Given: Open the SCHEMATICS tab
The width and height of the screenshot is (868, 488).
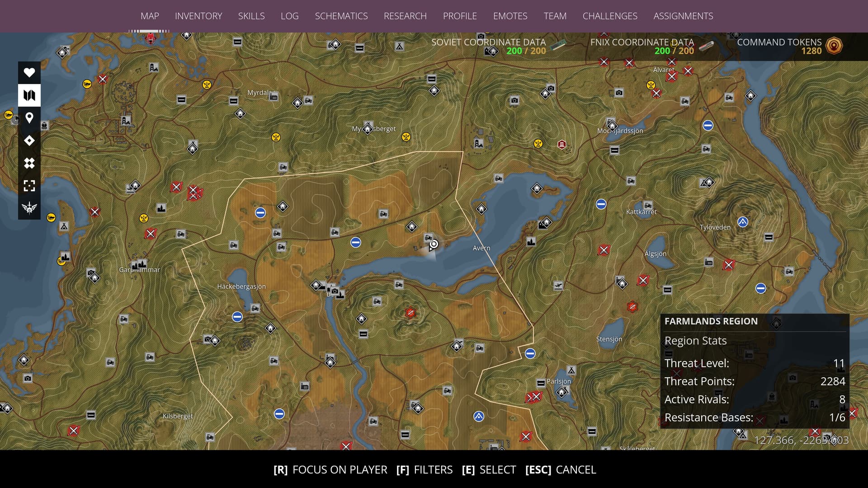Looking at the screenshot, I should coord(341,16).
